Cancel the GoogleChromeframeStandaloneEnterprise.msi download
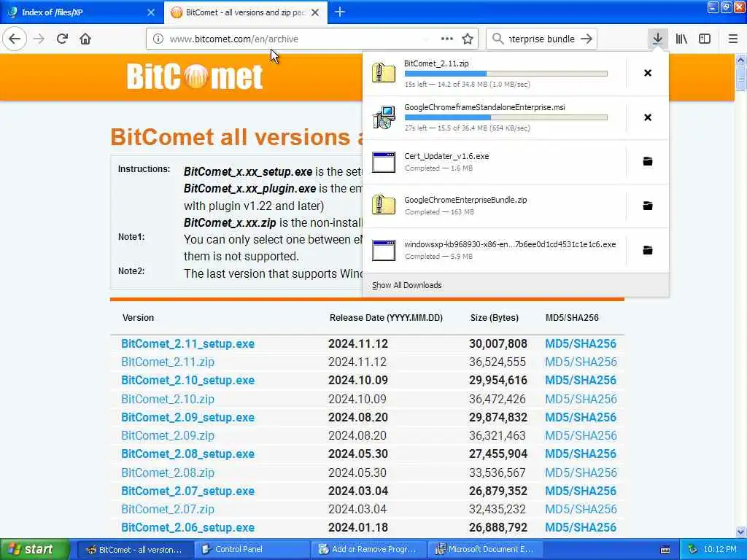 pyautogui.click(x=648, y=117)
